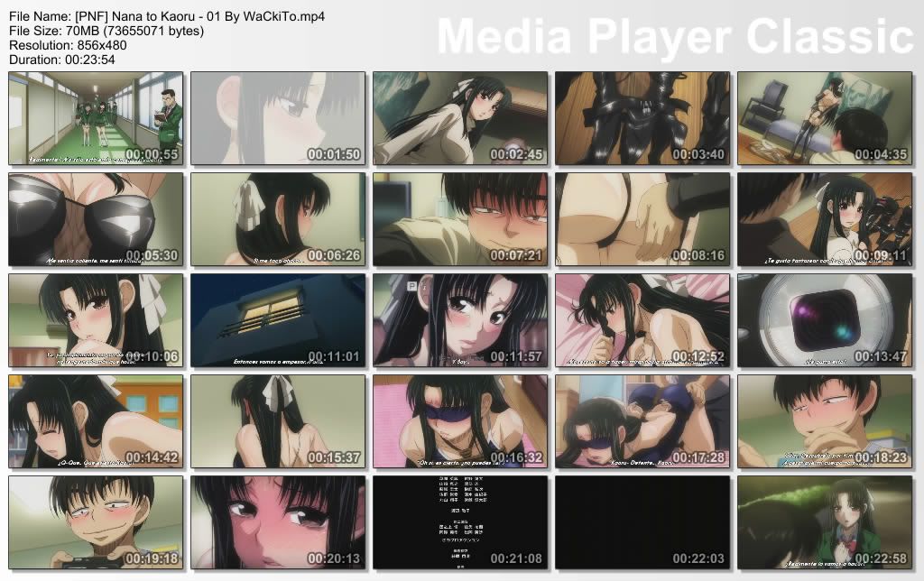Open the night window frame at 00:11:01
This screenshot has width=924, height=581.
click(278, 320)
